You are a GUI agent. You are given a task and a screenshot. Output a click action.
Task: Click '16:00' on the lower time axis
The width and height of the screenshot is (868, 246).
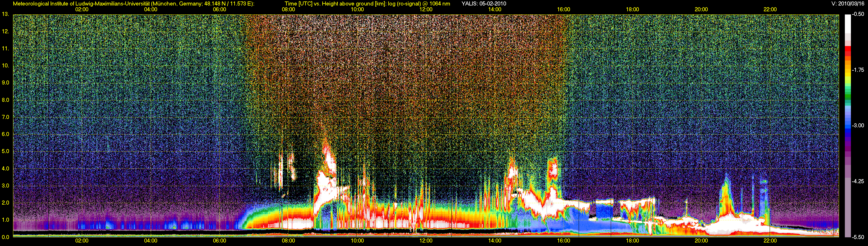tap(564, 241)
